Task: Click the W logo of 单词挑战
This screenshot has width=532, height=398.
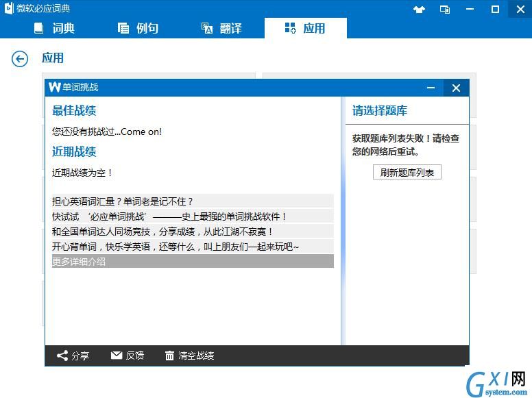Action: pyautogui.click(x=54, y=87)
